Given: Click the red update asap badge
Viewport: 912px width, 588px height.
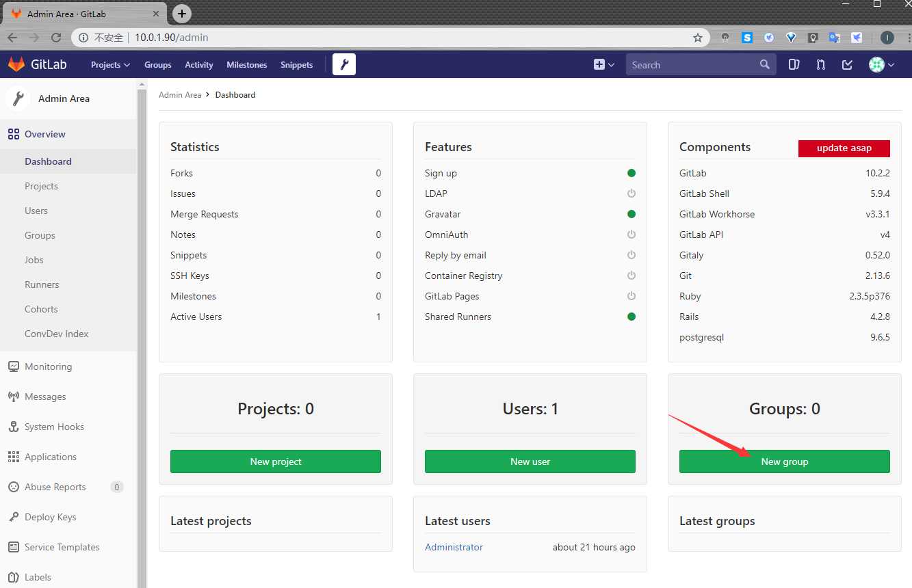Looking at the screenshot, I should 844,148.
